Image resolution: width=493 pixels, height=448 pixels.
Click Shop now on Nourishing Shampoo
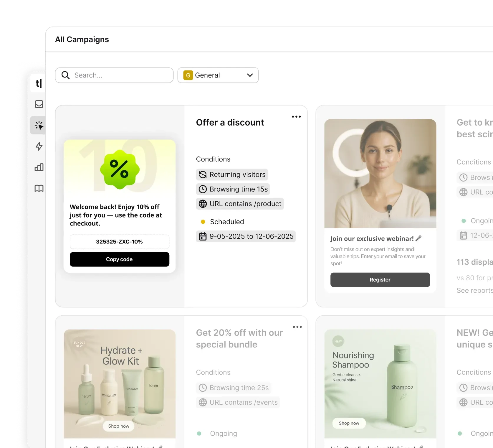(349, 423)
